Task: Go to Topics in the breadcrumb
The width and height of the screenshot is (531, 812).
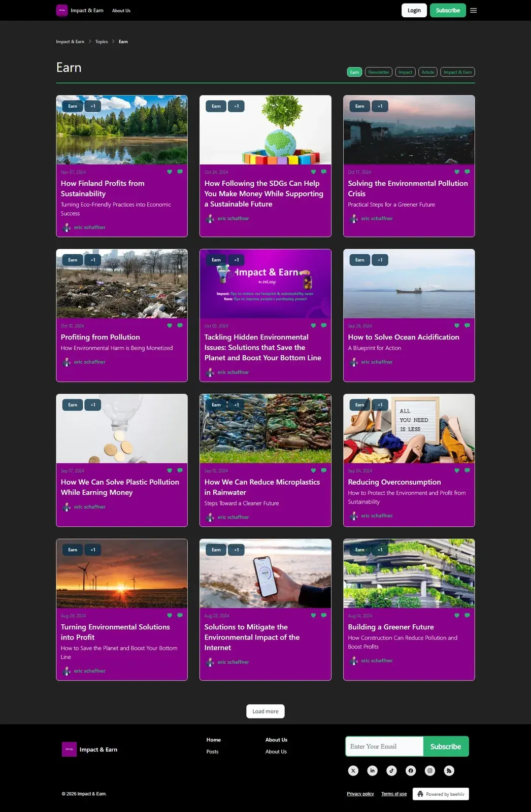Action: click(102, 42)
